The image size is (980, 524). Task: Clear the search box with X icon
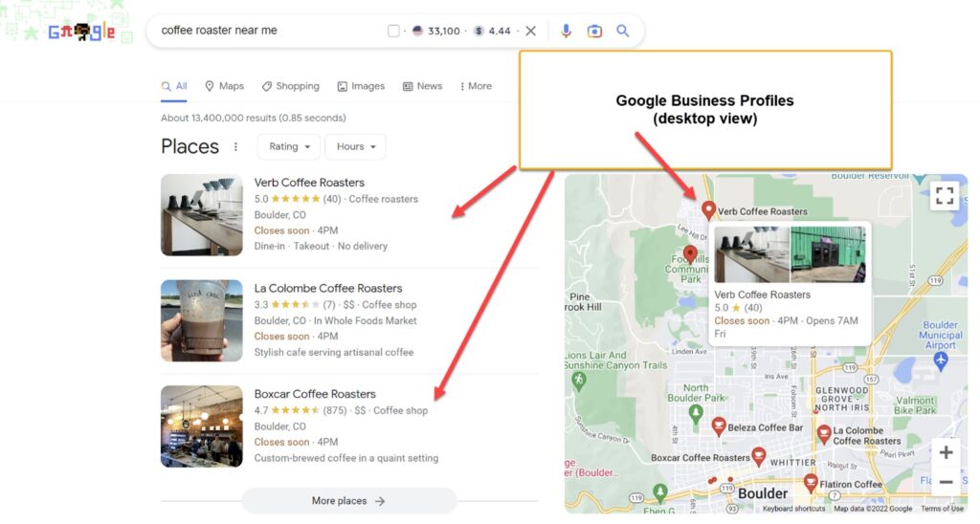(530, 31)
